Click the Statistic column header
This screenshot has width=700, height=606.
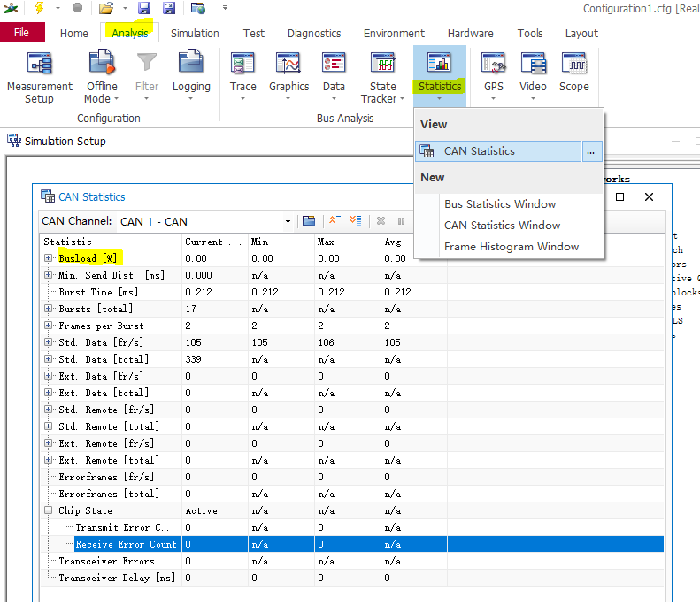(x=111, y=242)
